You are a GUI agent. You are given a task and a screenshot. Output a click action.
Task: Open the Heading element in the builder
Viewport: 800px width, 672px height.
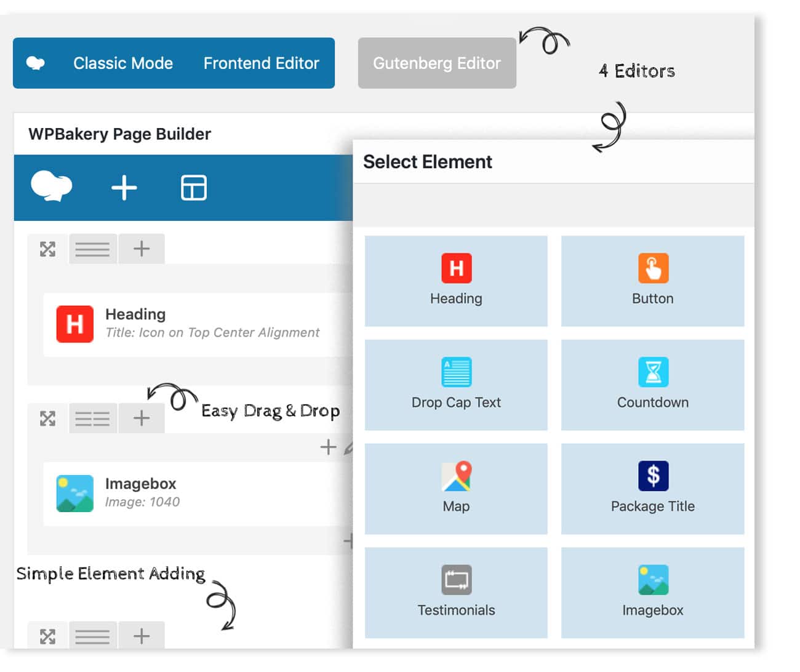(198, 324)
